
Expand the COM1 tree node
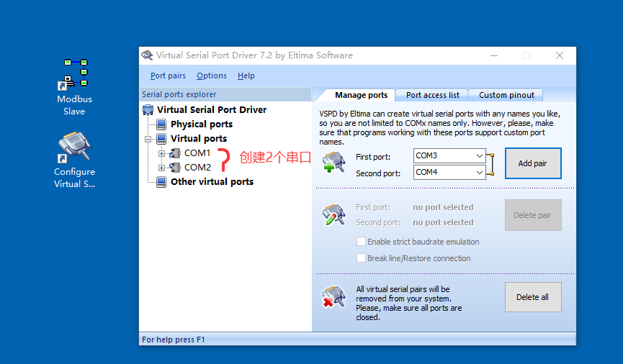[x=161, y=153]
